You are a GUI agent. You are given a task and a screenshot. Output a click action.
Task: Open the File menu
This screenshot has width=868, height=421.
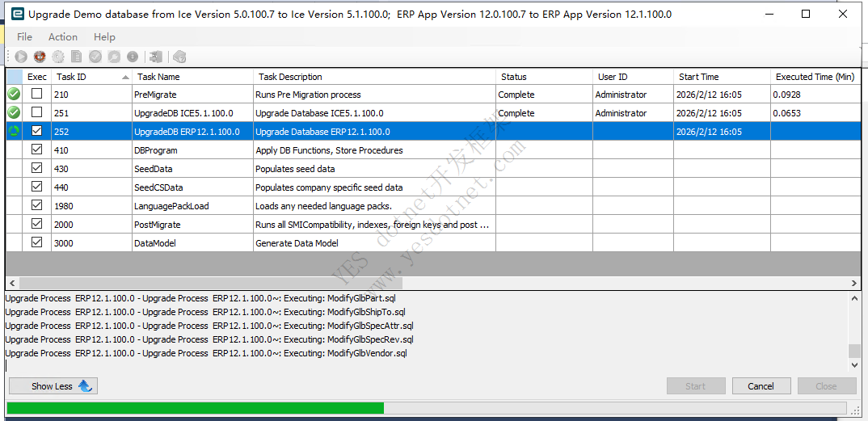(x=24, y=37)
